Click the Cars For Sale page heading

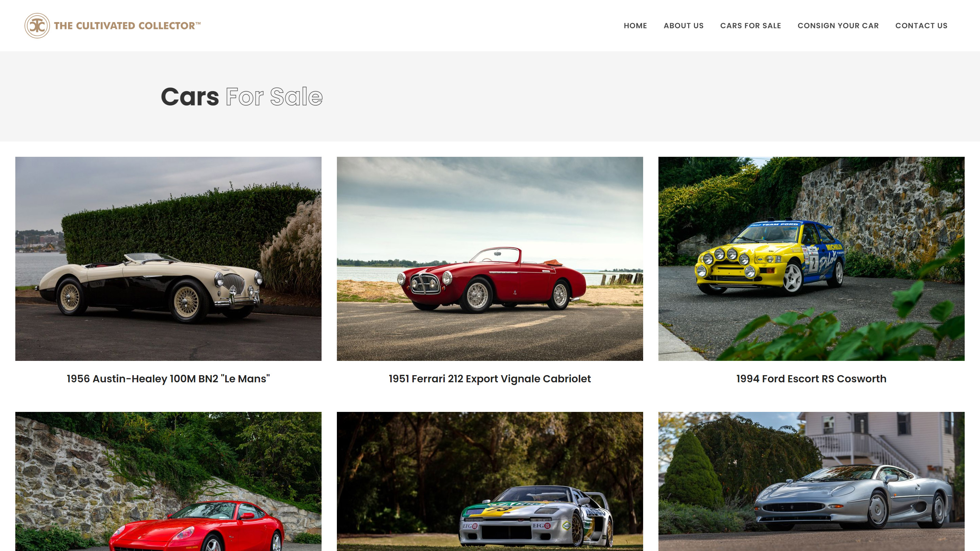(242, 97)
